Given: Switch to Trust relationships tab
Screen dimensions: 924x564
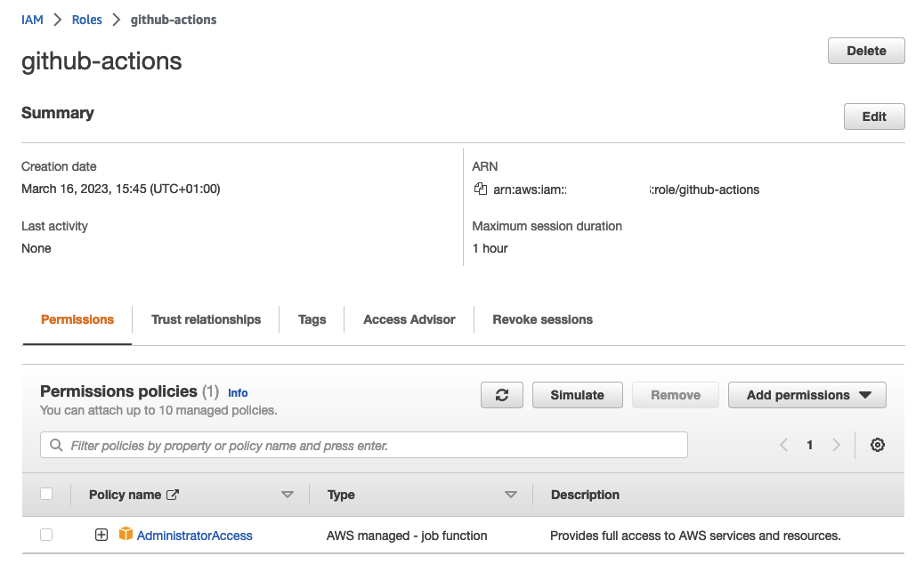Looking at the screenshot, I should [x=206, y=319].
